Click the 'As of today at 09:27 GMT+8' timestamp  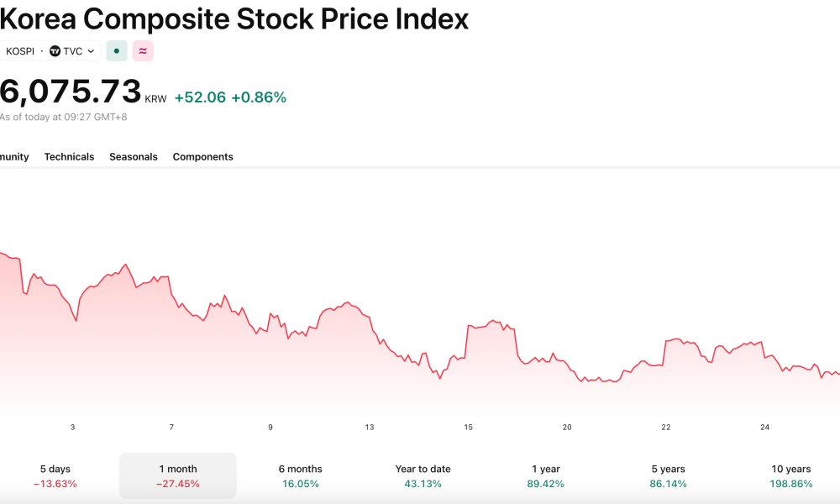63,117
